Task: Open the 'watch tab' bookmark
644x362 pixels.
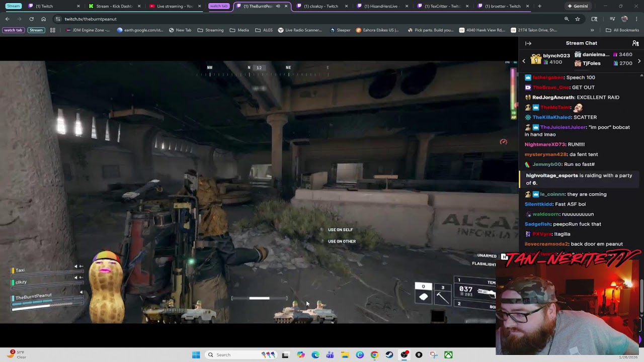Action: 13,30
